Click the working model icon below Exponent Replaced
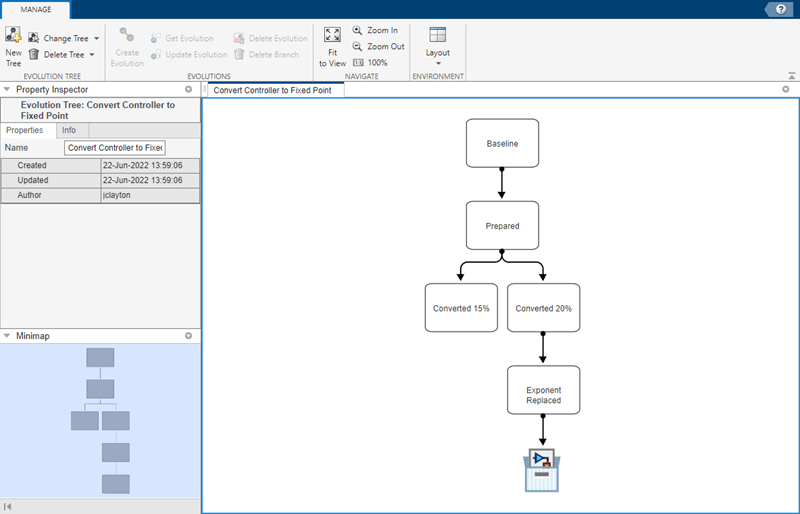 pos(542,470)
